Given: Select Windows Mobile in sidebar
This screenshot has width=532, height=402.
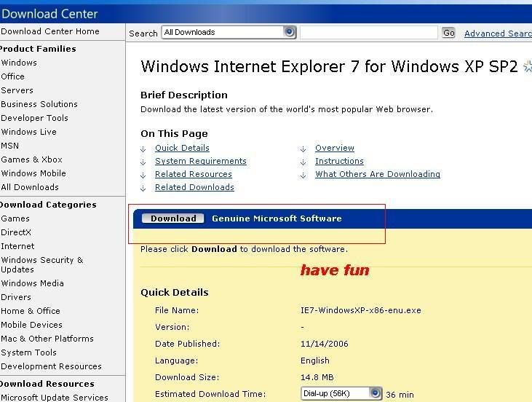Looking at the screenshot, I should click(33, 173).
